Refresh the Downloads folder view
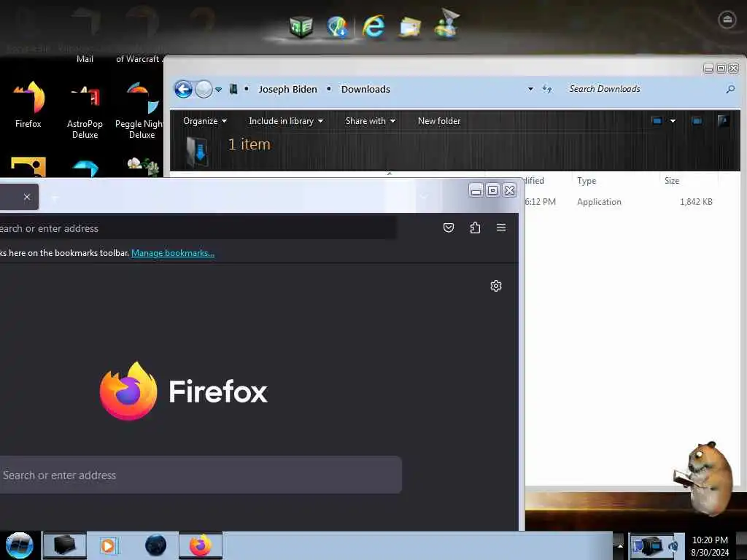Screen dimensions: 747x560 click(547, 89)
